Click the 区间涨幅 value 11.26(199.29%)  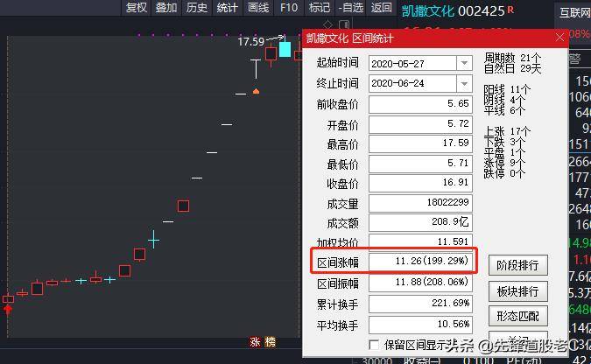click(420, 261)
